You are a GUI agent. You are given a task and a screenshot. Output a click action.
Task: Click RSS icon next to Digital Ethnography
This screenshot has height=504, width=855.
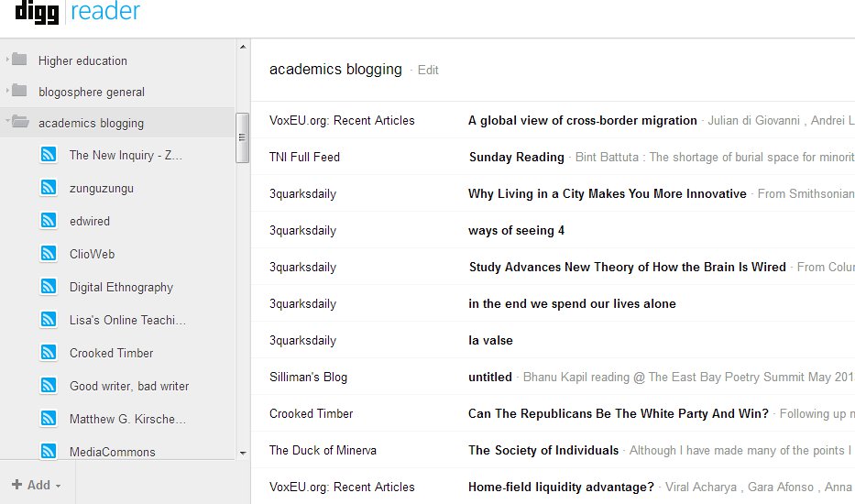(49, 286)
